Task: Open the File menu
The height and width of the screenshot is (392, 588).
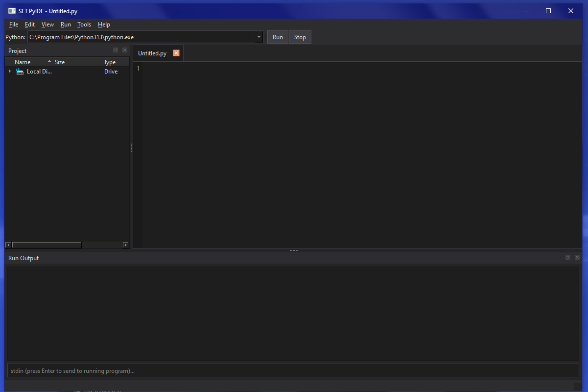Action: click(14, 24)
